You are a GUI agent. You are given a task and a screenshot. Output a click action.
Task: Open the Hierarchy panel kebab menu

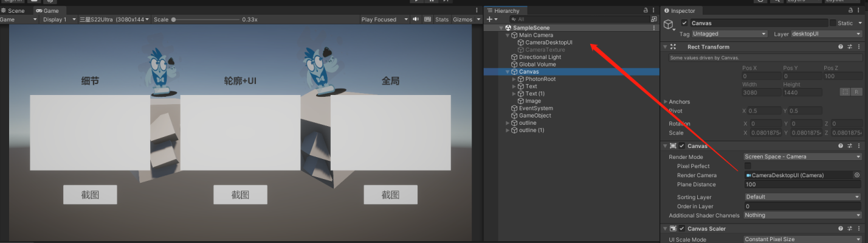[654, 11]
